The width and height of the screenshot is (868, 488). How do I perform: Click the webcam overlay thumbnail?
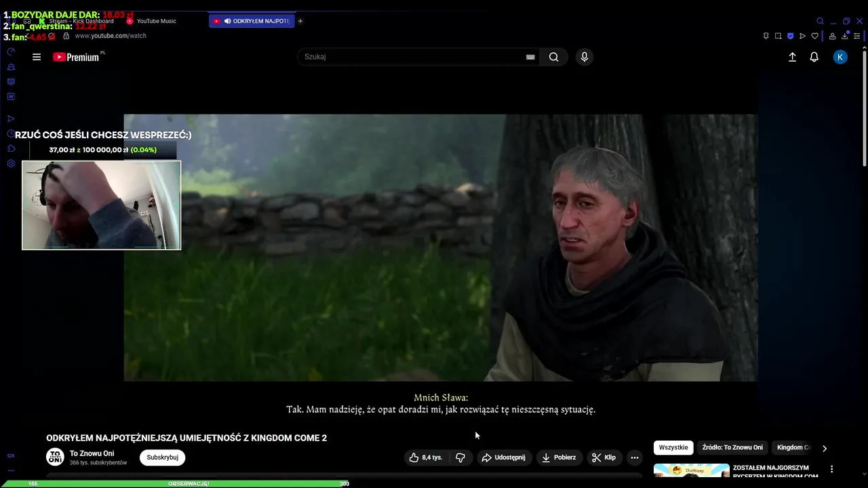[102, 205]
